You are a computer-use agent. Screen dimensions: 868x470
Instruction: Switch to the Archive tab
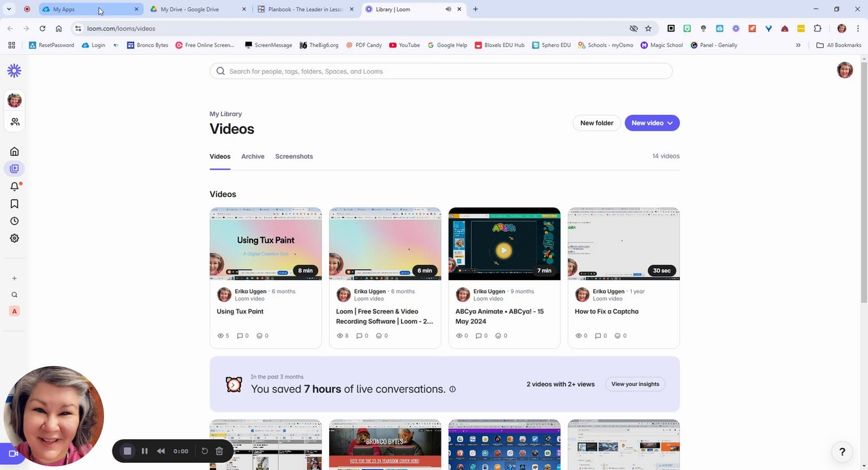point(253,157)
